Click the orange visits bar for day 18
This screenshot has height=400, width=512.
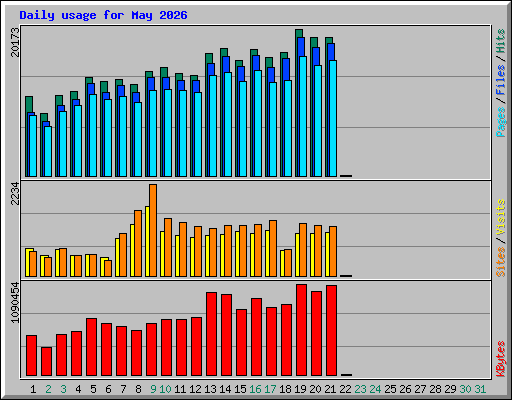pyautogui.click(x=288, y=263)
